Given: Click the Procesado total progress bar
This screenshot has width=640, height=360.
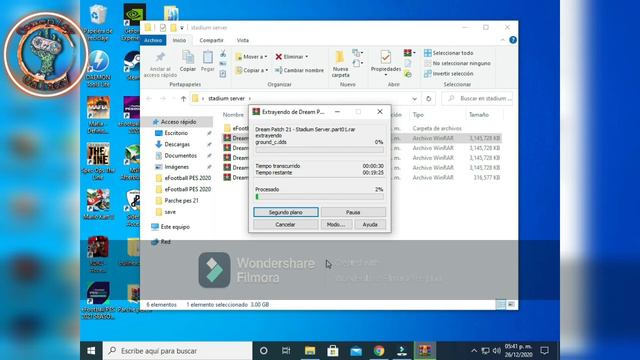Looking at the screenshot, I should (320, 197).
